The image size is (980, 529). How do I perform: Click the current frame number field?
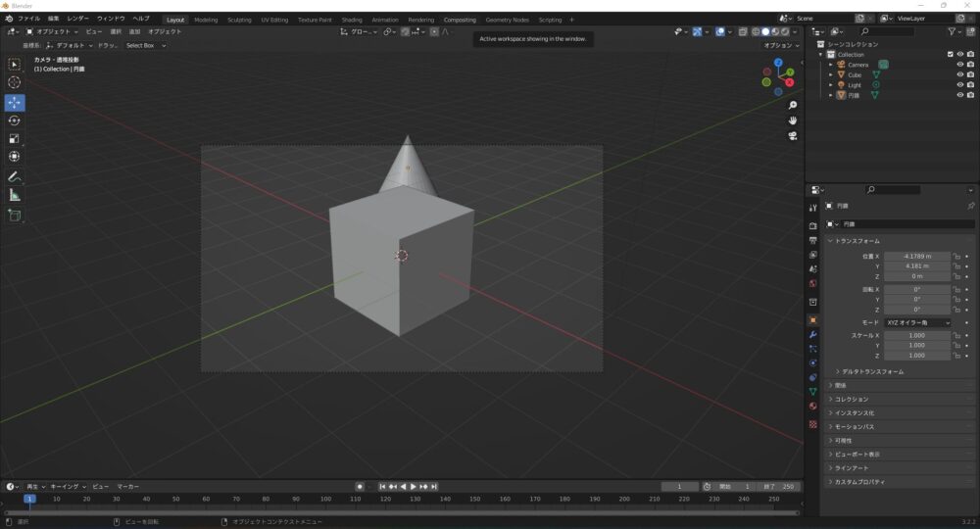pos(679,487)
